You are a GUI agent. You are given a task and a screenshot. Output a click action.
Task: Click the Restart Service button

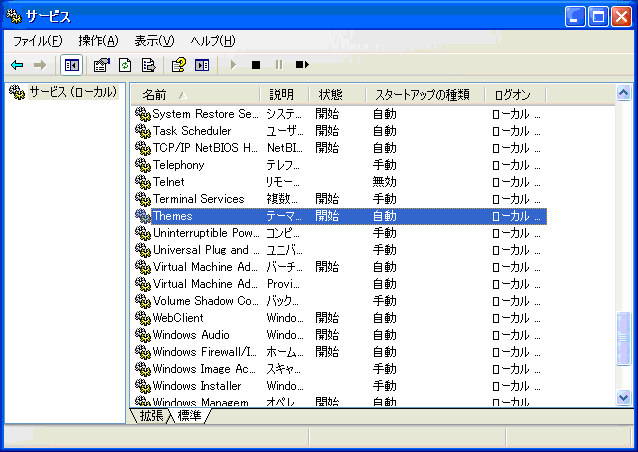click(302, 65)
